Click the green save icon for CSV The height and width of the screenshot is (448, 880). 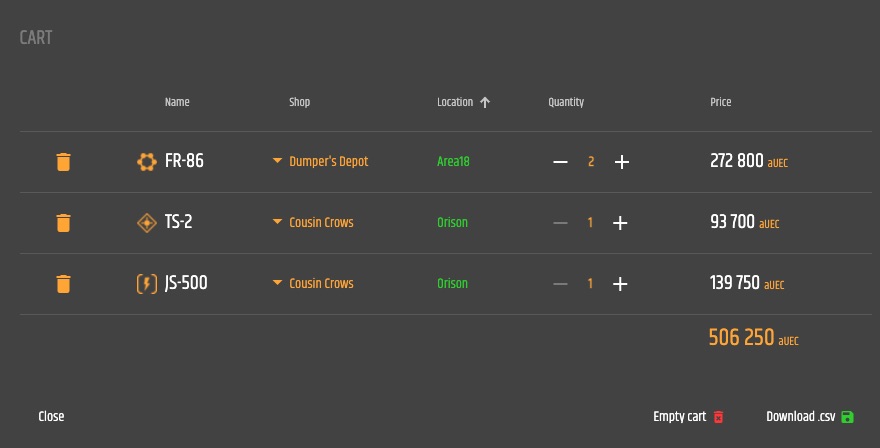(x=847, y=417)
